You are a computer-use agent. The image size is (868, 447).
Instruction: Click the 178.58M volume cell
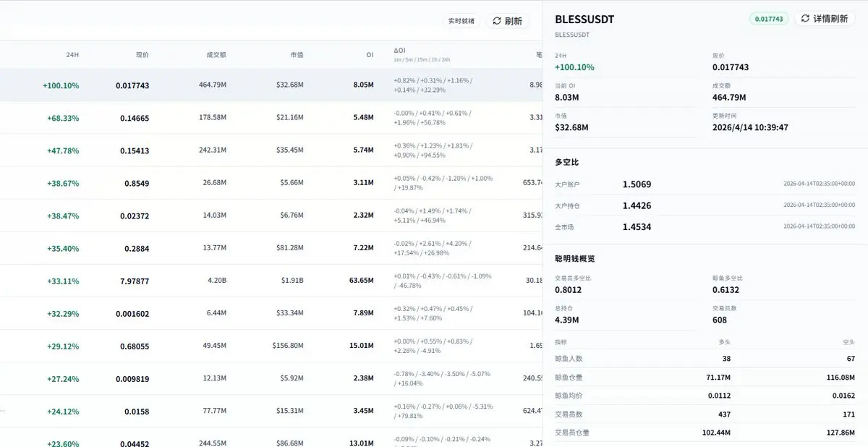213,118
